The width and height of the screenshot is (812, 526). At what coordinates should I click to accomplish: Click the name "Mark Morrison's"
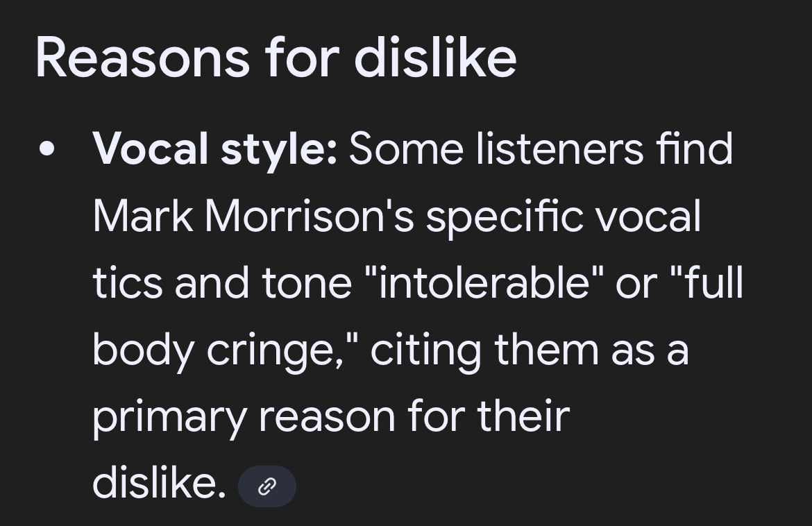click(253, 217)
